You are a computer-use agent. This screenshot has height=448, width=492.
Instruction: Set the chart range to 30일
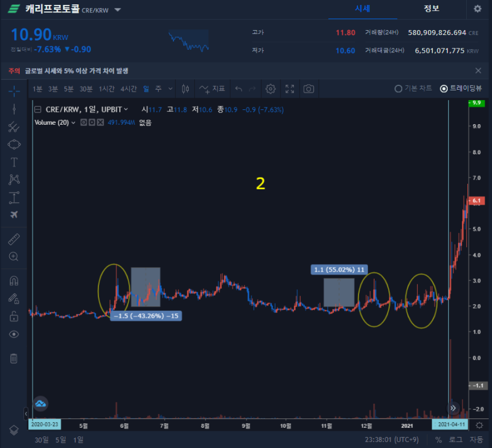coord(41,440)
